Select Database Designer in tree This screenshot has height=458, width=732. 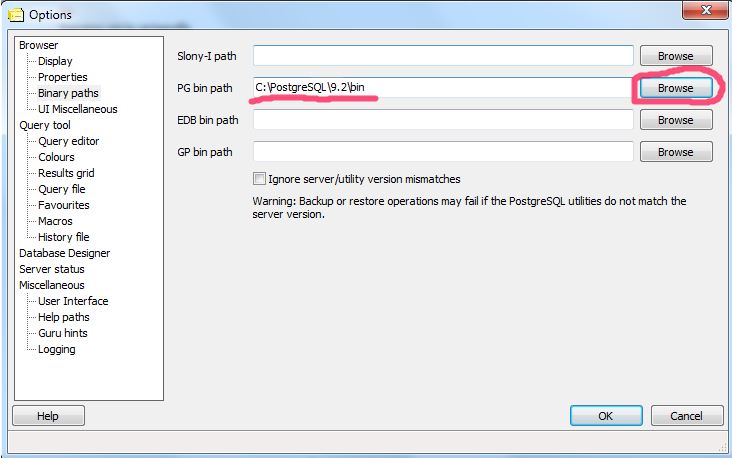64,253
